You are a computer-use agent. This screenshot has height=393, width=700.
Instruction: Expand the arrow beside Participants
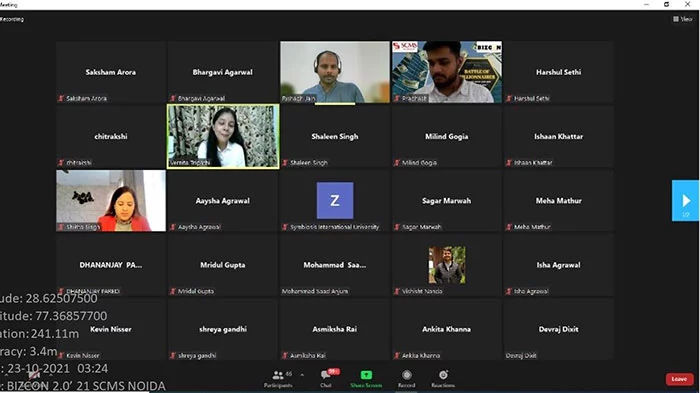tap(302, 375)
